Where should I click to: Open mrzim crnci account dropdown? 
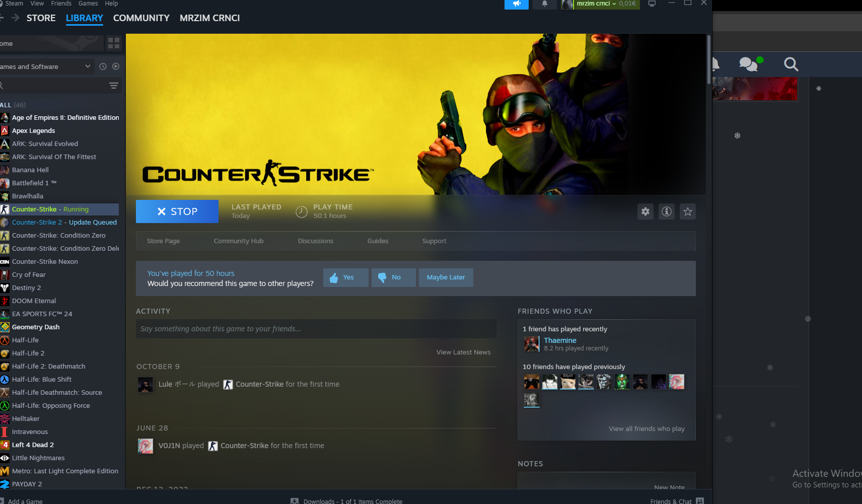pyautogui.click(x=600, y=4)
